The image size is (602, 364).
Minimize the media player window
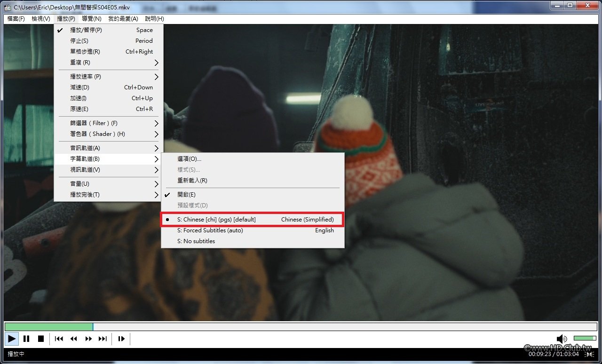(x=557, y=5)
